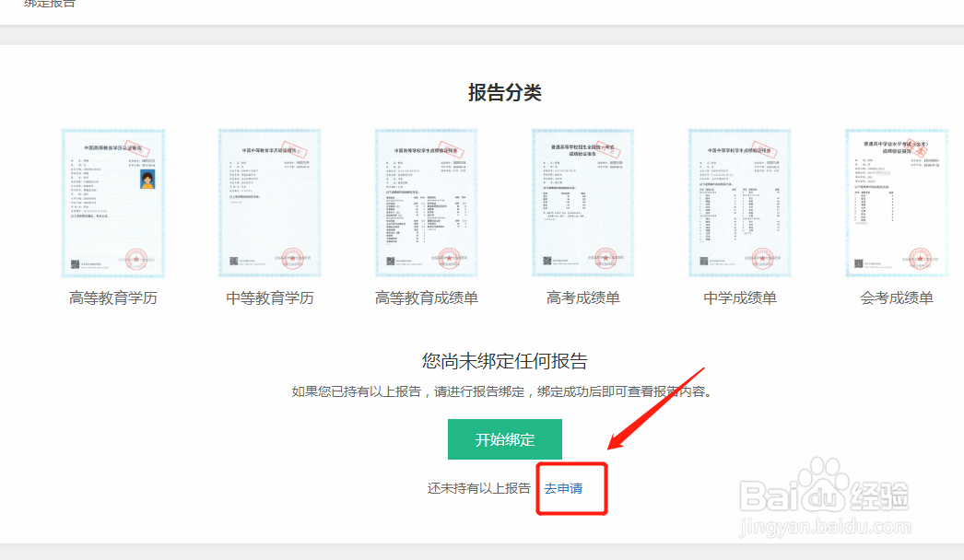
Task: Click the 会考成绩单 caption text
Action: pos(897,298)
